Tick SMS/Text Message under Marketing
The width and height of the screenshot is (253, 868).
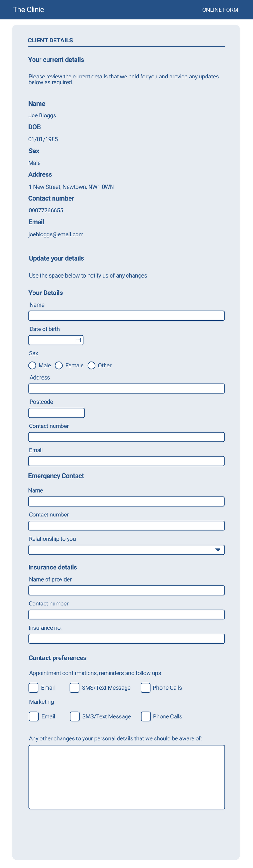pyautogui.click(x=75, y=716)
